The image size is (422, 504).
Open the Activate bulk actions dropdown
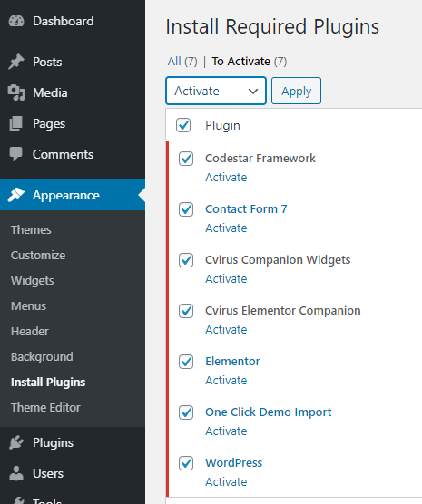point(216,91)
